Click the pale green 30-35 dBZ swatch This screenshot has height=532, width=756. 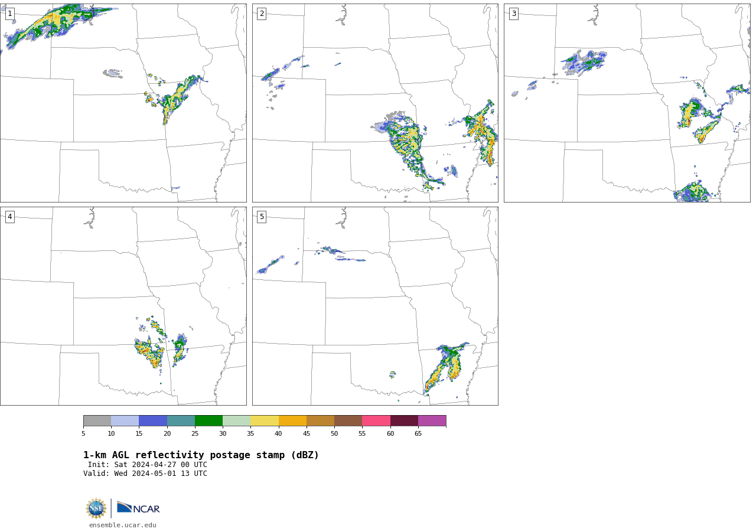click(x=236, y=420)
